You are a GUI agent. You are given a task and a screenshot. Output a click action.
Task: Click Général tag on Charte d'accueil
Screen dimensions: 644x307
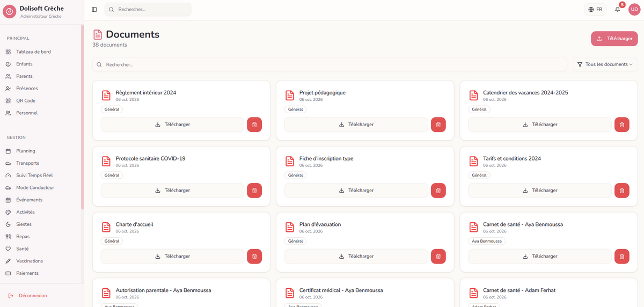[112, 242]
